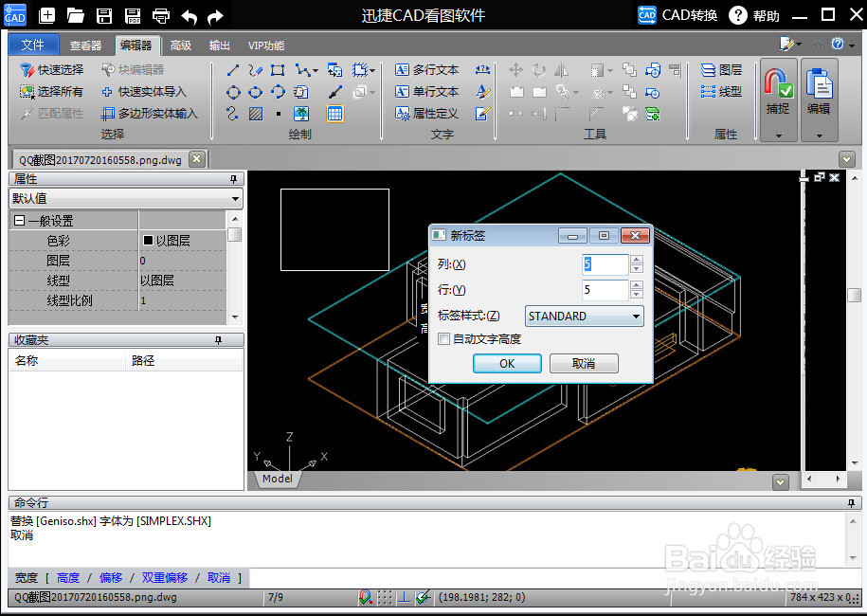Increase the 列(X) value with up arrow
This screenshot has height=616, width=867.
pos(637,260)
